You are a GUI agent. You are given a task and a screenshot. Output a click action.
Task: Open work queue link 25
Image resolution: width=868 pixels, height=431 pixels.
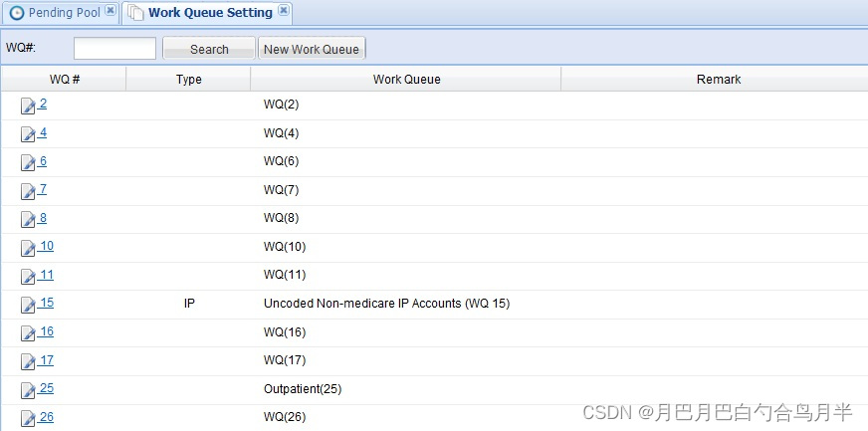47,388
